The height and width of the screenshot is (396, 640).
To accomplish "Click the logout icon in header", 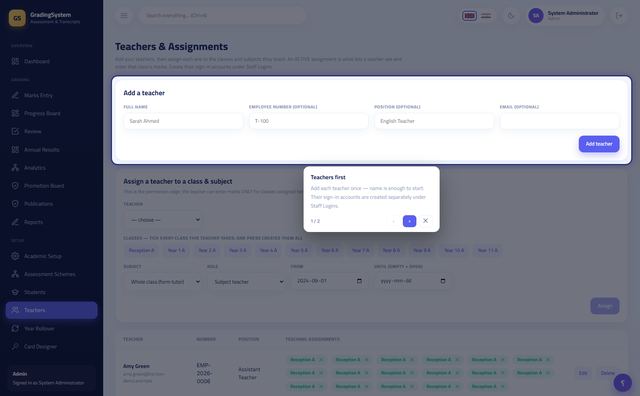I will tap(619, 16).
